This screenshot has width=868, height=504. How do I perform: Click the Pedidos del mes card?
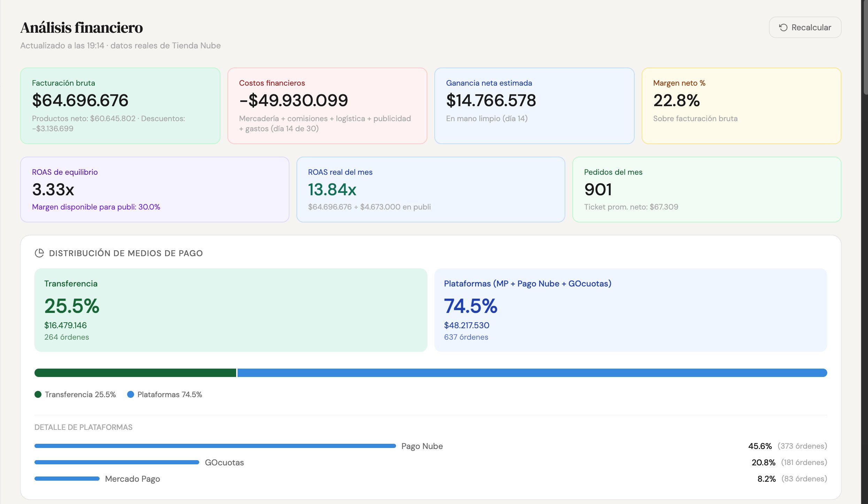[707, 189]
